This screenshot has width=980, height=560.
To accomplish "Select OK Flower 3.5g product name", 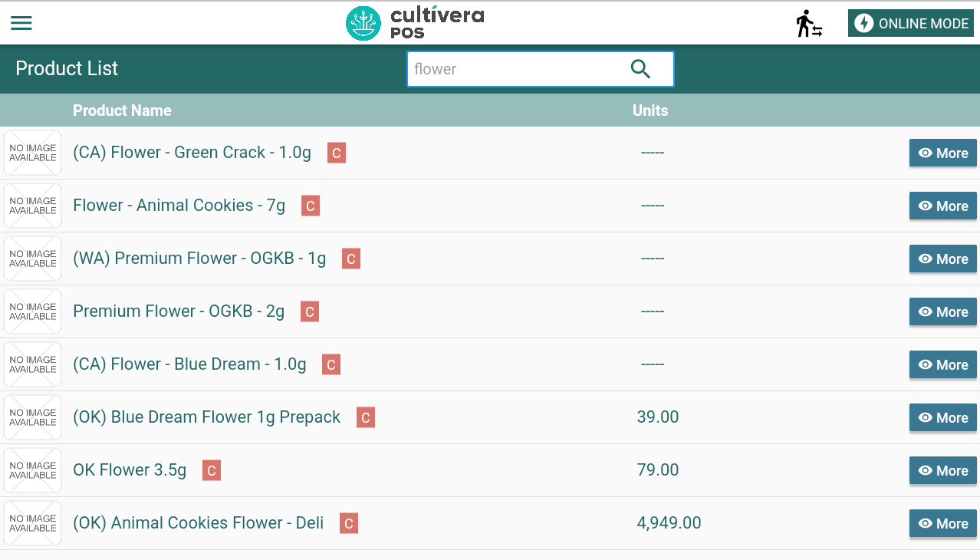I will coord(130,470).
